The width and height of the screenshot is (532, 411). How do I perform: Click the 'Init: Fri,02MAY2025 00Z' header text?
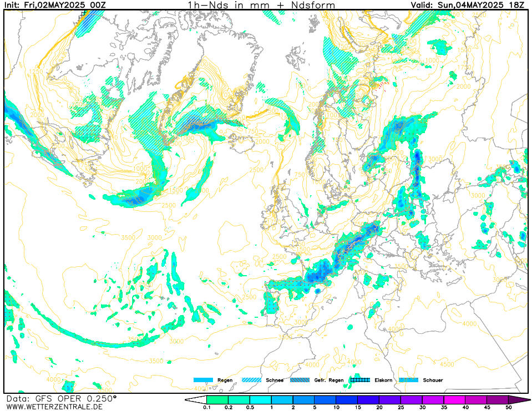click(x=55, y=5)
